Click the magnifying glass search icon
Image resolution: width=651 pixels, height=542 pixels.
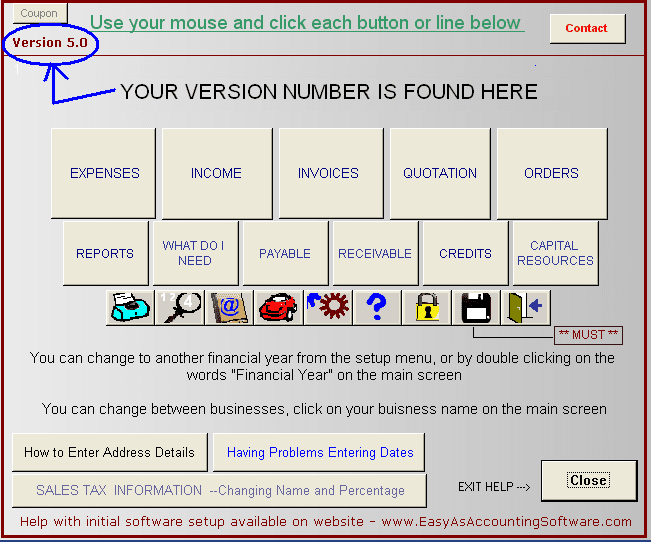pos(181,307)
